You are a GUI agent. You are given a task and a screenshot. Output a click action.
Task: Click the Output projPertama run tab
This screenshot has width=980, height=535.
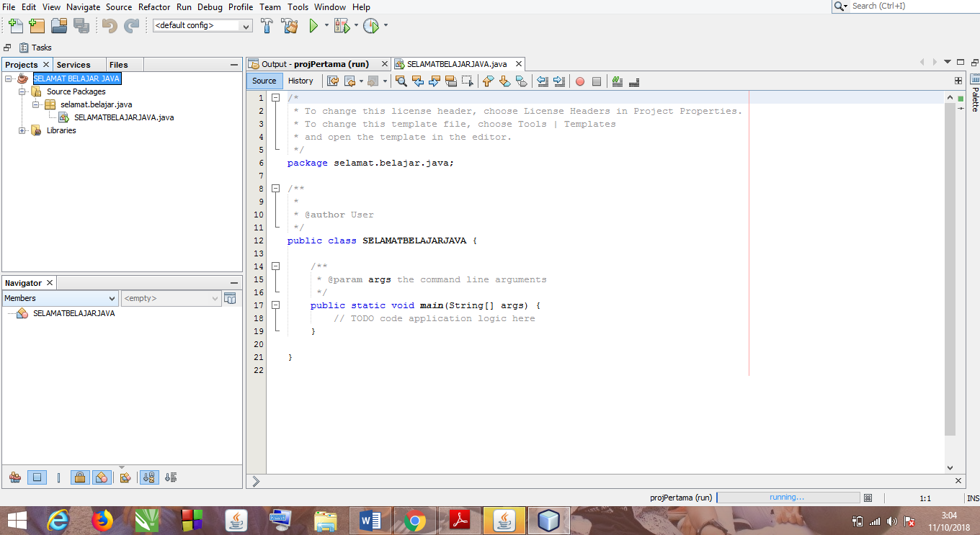(x=318, y=63)
